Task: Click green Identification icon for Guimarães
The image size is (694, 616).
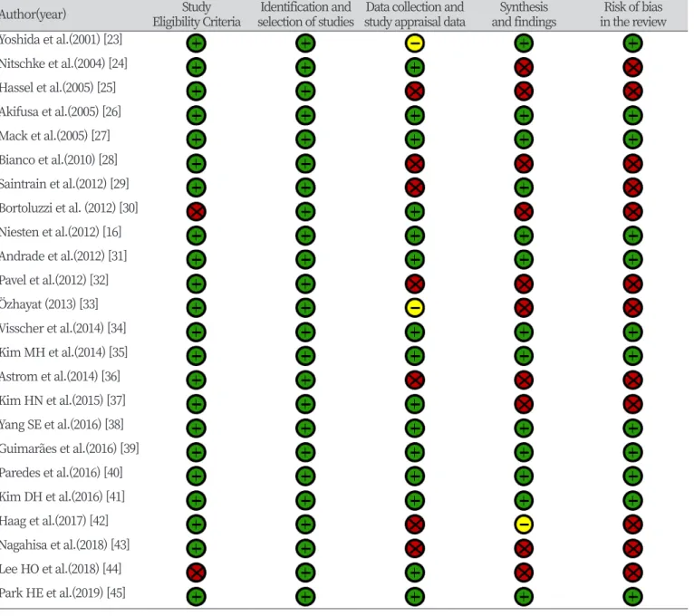Action: (305, 452)
